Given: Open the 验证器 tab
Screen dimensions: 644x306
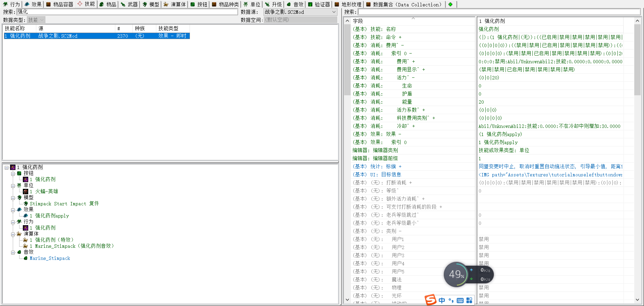Looking at the screenshot, I should pos(319,4).
